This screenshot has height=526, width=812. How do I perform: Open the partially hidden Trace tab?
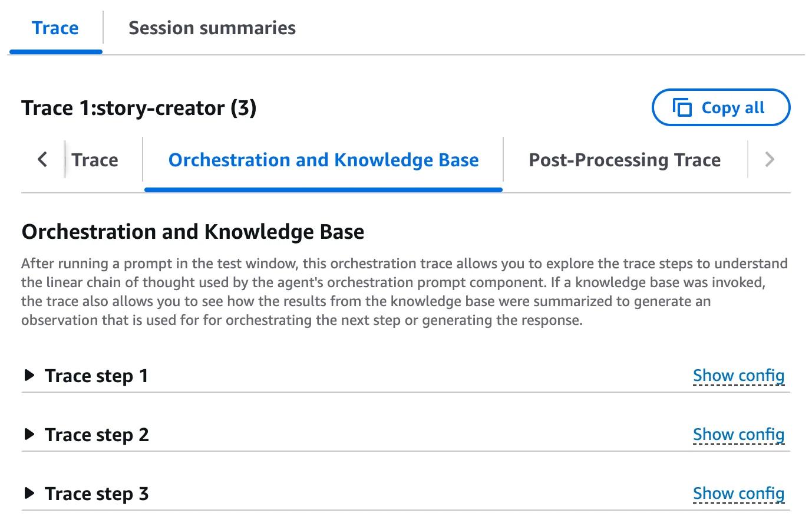tap(95, 160)
